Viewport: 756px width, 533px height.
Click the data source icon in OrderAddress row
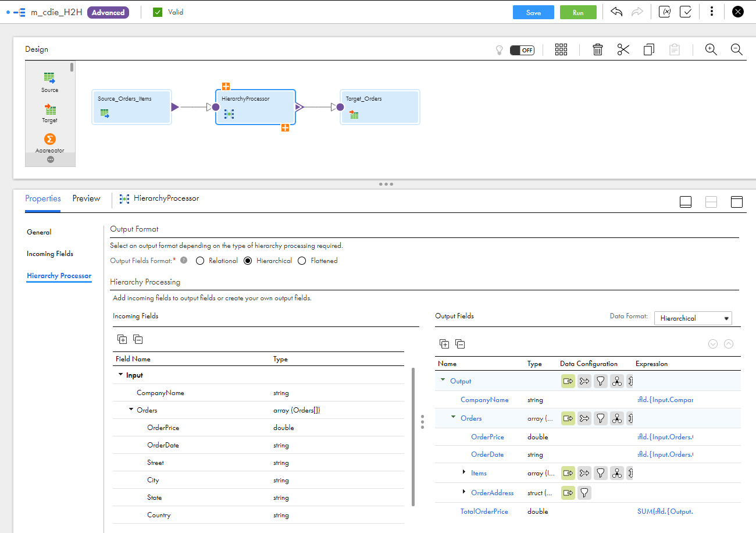[568, 493]
